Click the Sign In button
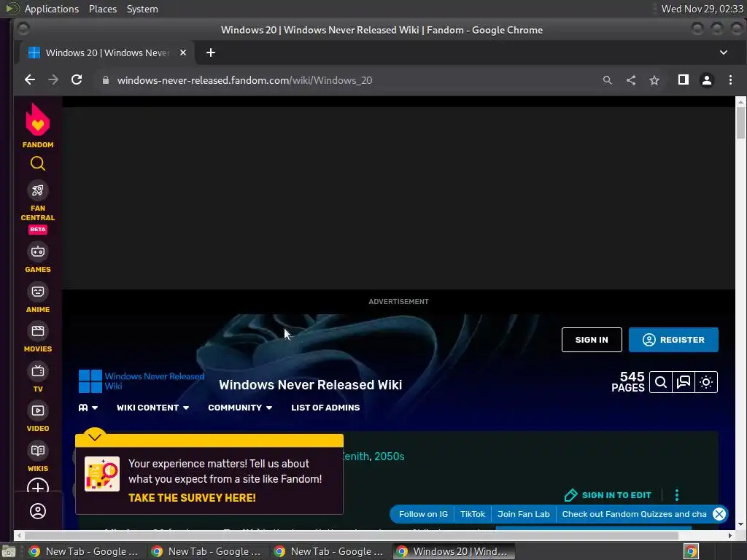 (x=592, y=340)
